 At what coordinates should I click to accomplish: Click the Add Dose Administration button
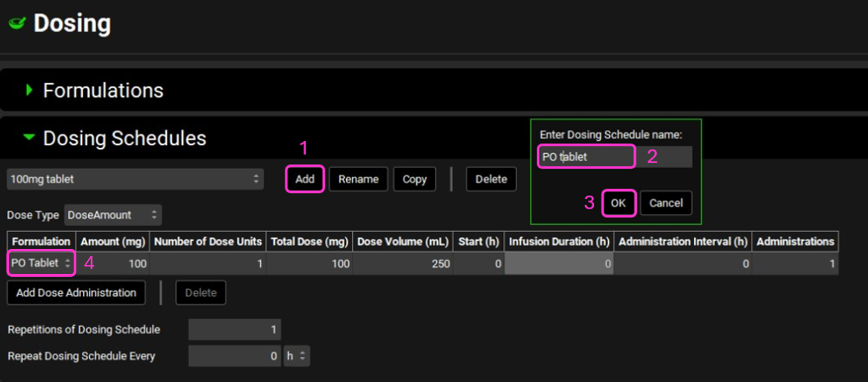(x=76, y=293)
